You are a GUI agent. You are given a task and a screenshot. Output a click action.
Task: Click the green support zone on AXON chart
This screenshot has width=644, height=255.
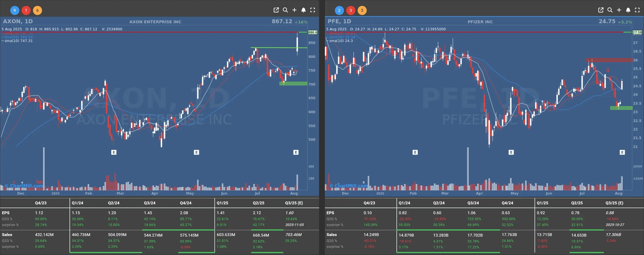(293, 84)
